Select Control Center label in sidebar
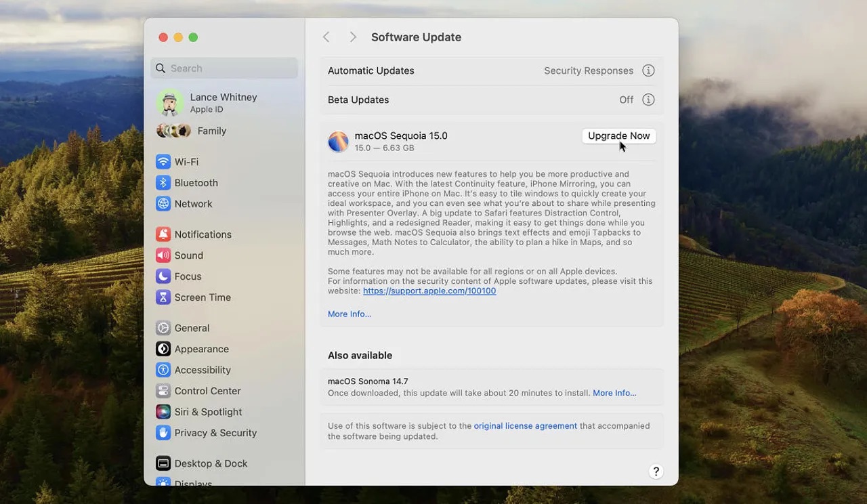 [208, 391]
